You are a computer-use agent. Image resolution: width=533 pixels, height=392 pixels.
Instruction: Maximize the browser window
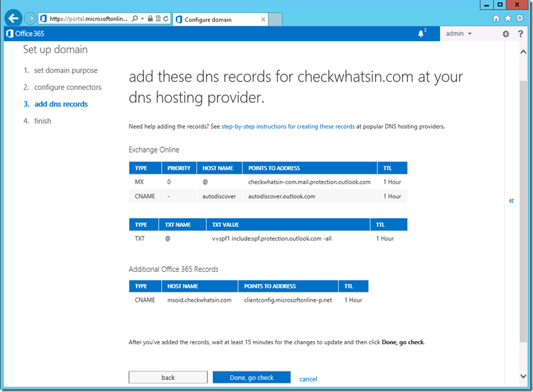[x=500, y=5]
